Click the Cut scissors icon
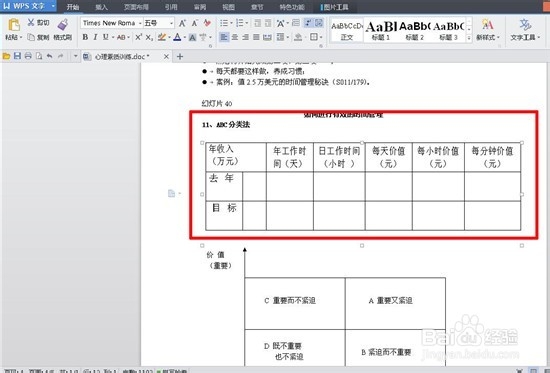This screenshot has width=550, height=373. [x=31, y=23]
